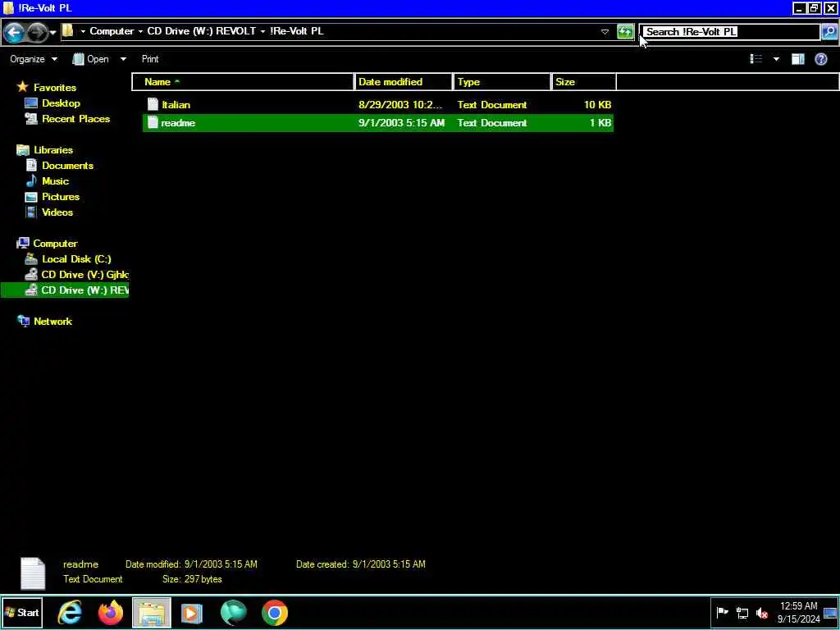Launch Windows Media Player from taskbar
840x630 pixels.
192,613
